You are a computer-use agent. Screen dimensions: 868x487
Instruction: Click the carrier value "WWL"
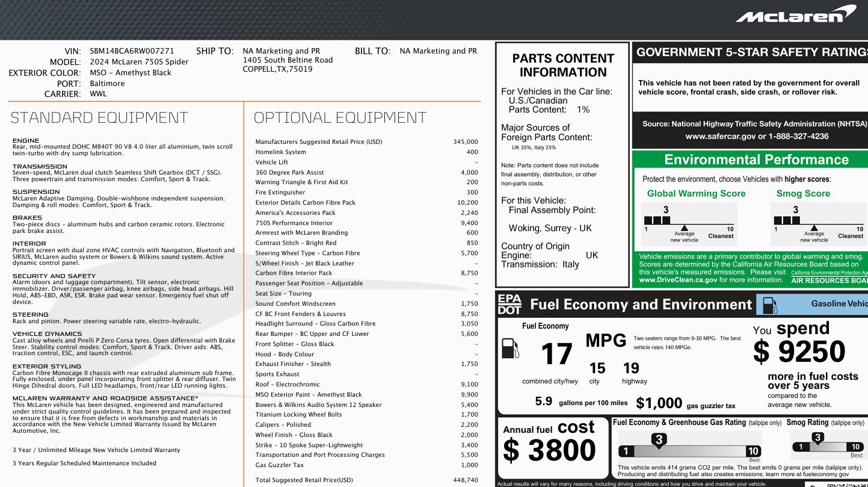98,95
